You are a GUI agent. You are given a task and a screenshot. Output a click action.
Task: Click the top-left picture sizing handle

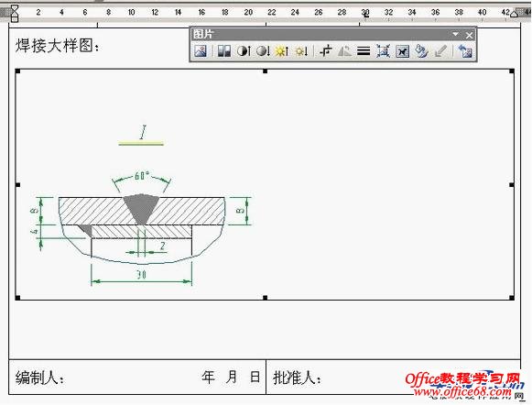point(17,71)
